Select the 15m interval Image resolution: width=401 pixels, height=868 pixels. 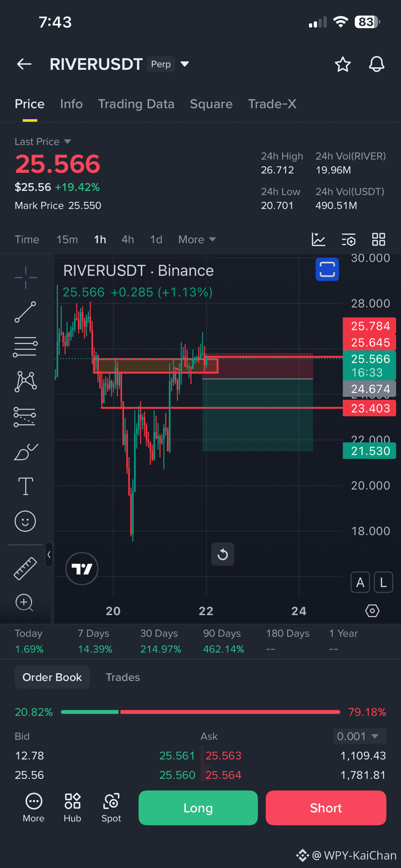(67, 239)
